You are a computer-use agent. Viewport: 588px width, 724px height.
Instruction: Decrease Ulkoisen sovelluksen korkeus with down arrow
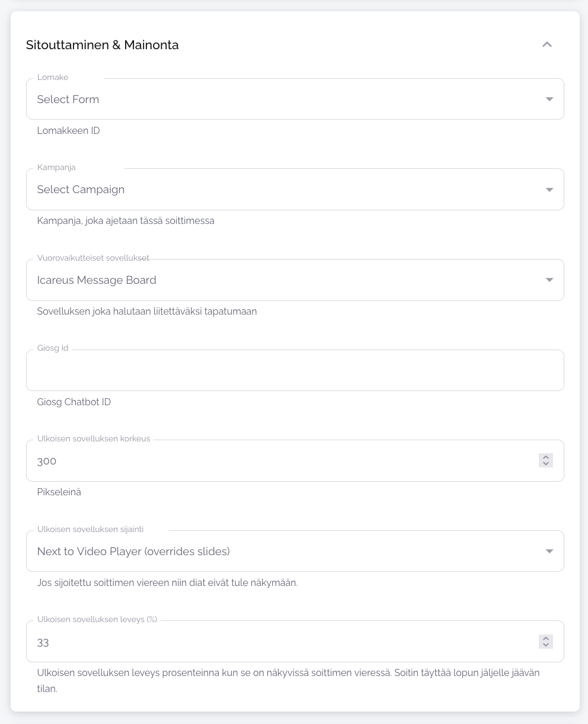coord(546,464)
